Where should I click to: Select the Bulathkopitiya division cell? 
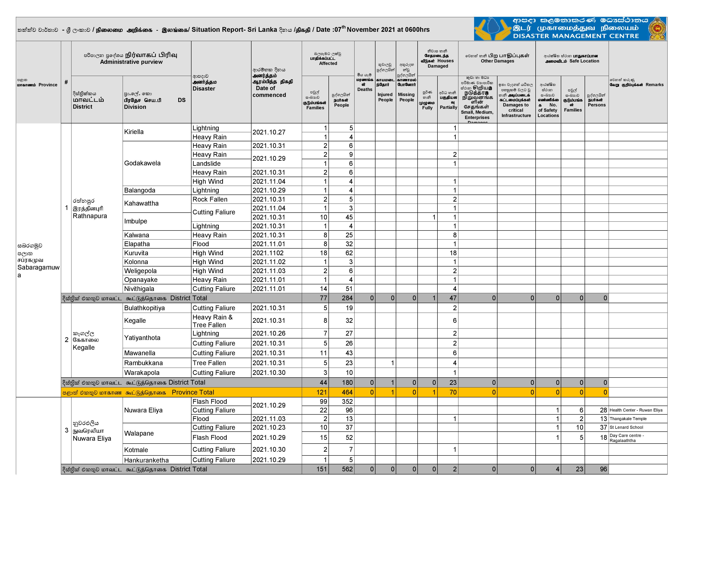[x=157, y=308]
